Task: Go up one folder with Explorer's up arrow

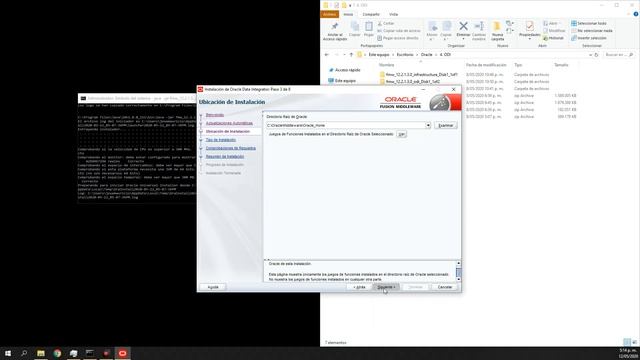Action: tap(351, 55)
